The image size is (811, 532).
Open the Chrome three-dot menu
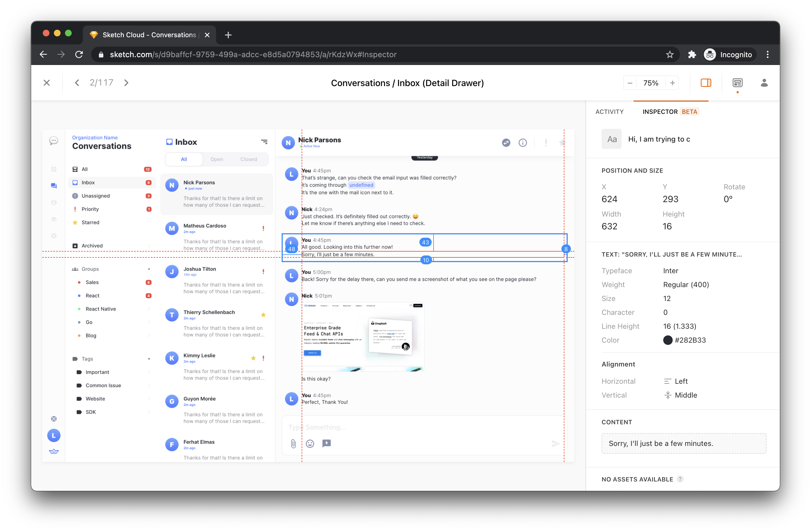click(767, 54)
